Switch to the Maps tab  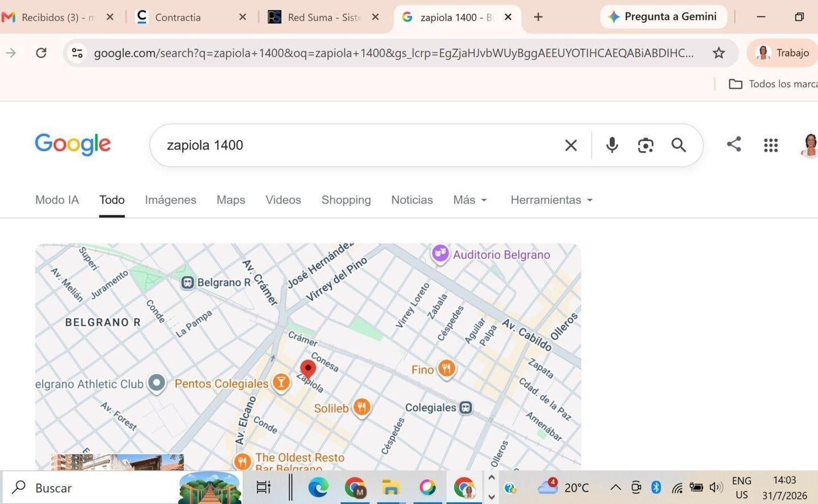pyautogui.click(x=231, y=200)
